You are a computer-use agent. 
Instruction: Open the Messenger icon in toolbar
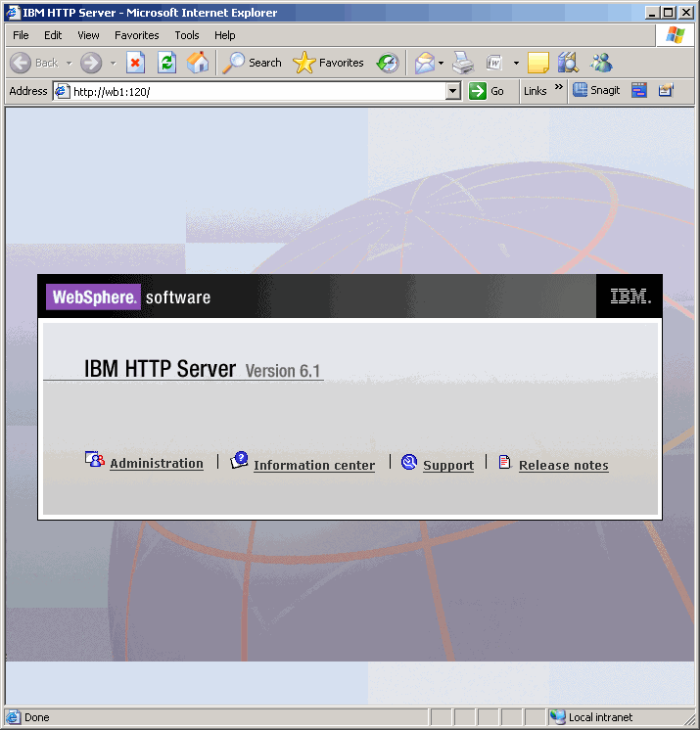coord(601,63)
